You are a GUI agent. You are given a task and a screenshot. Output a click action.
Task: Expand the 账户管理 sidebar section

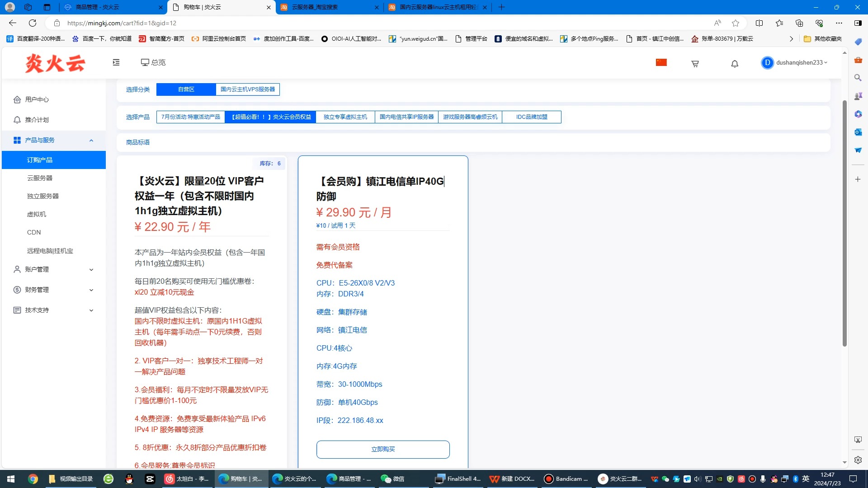click(54, 269)
